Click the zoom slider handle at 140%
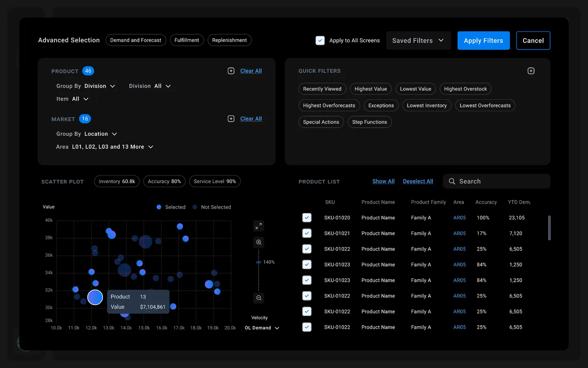 tap(258, 262)
